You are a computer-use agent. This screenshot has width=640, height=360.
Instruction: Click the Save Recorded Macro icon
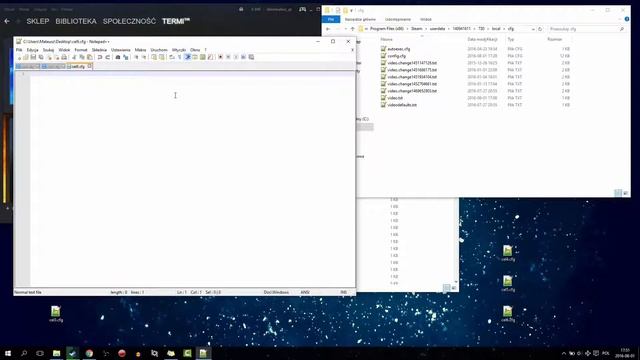251,57
